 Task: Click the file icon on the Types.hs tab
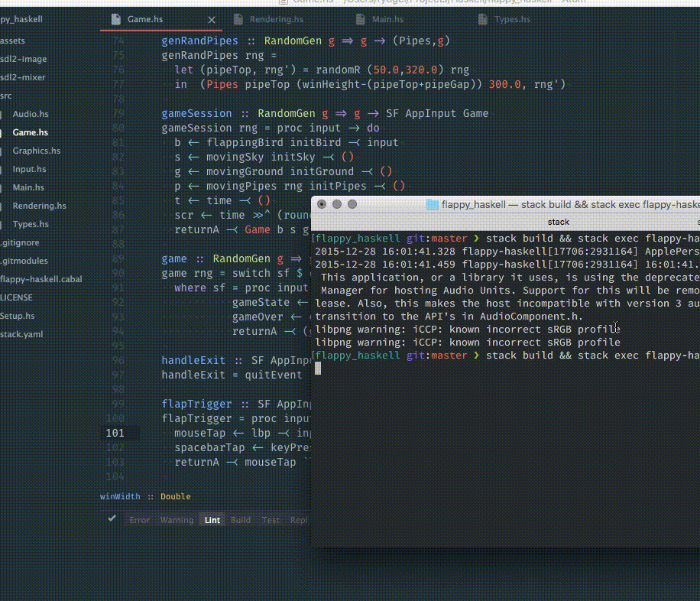pyautogui.click(x=483, y=20)
